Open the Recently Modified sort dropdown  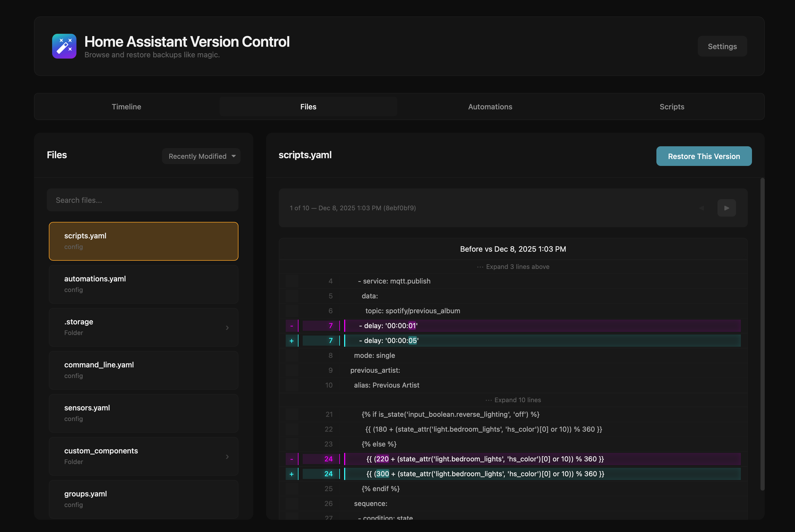201,156
